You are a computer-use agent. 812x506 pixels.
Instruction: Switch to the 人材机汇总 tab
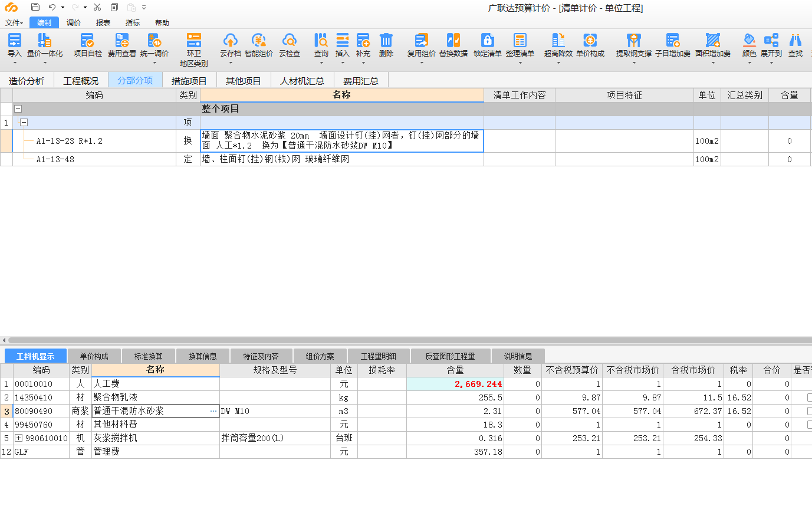coord(303,81)
